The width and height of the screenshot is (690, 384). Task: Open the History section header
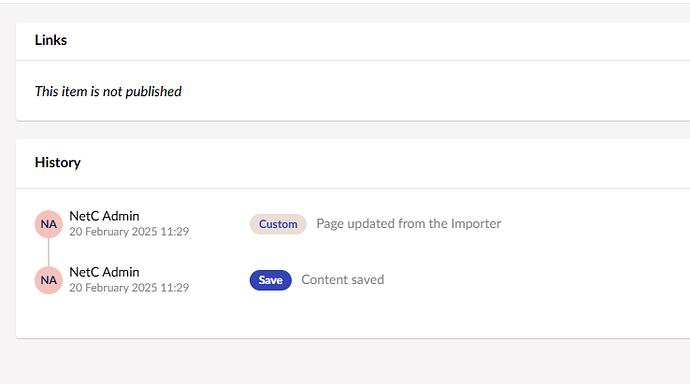point(353,164)
